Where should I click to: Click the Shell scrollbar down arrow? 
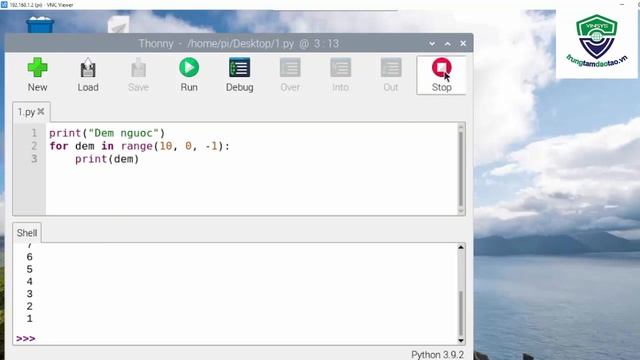pos(461,340)
